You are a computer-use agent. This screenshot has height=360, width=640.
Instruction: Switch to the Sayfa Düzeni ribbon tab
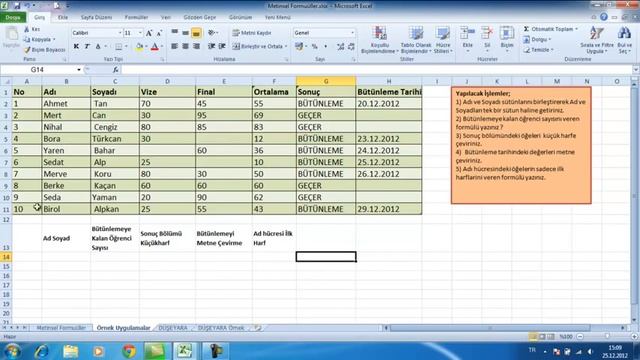pos(96,17)
